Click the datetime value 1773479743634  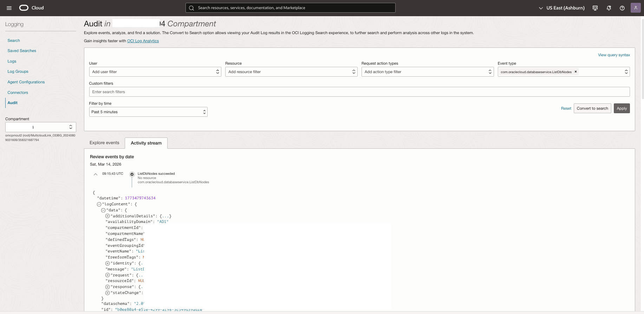pos(140,198)
